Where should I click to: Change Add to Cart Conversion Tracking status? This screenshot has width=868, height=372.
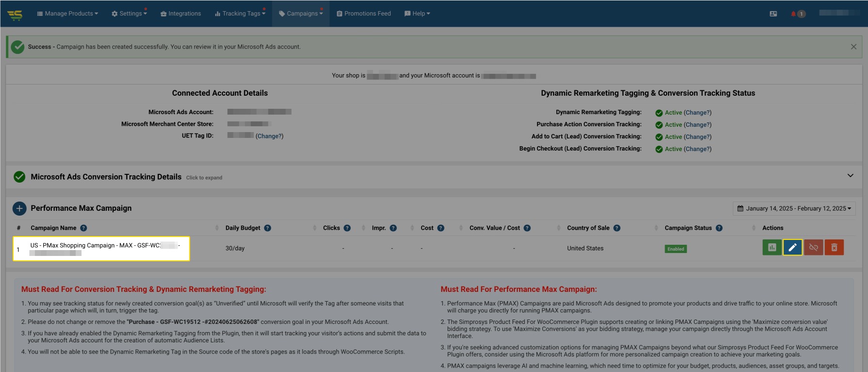[698, 137]
